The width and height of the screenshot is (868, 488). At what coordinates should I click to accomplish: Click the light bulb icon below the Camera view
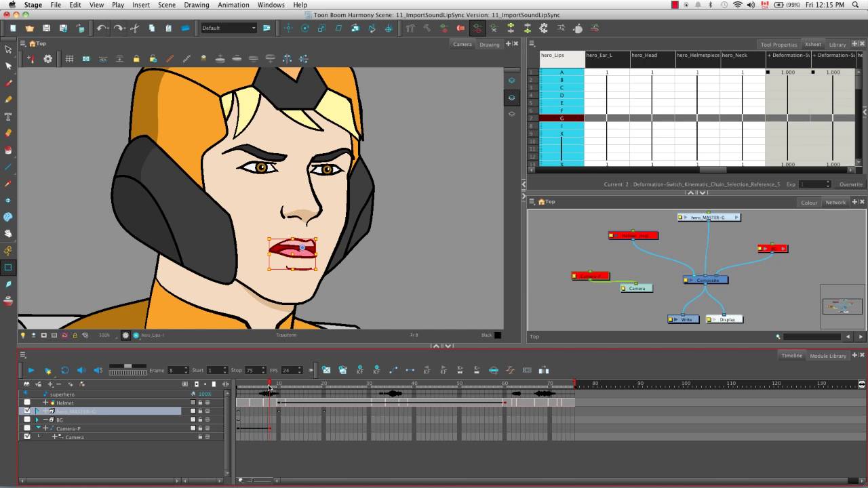[23, 335]
